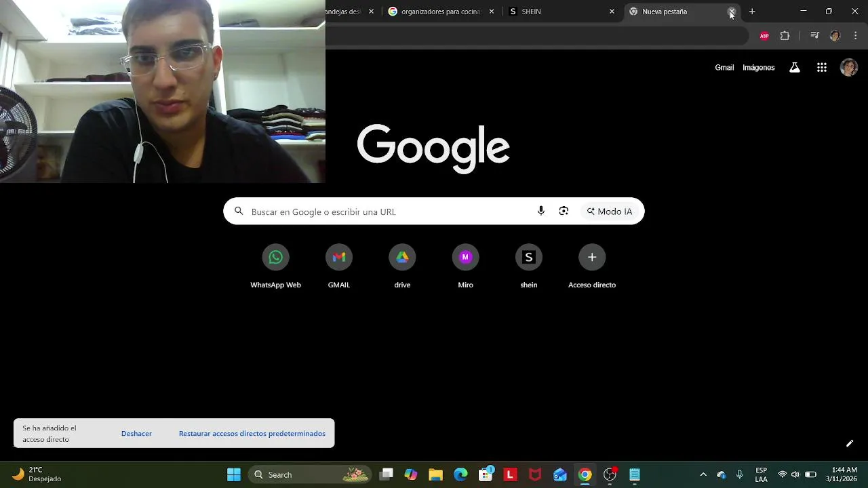Open Search Labs flask icon

pos(795,67)
